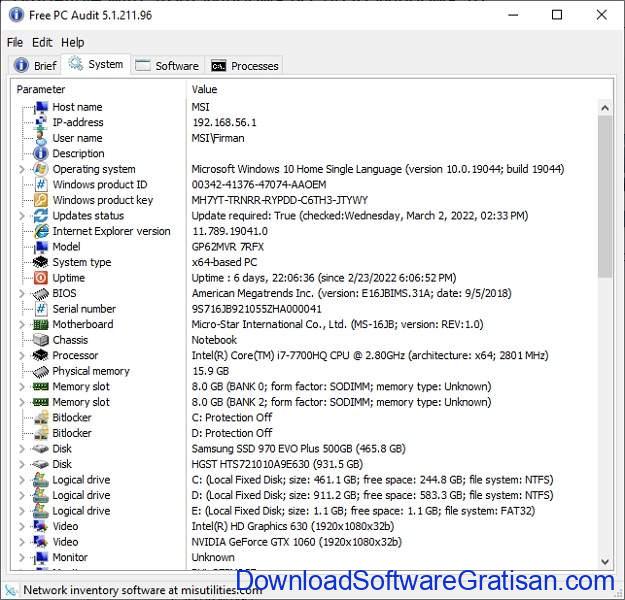Image resolution: width=625 pixels, height=600 pixels.
Task: Click the Physical memory icon
Action: pyautogui.click(x=41, y=372)
